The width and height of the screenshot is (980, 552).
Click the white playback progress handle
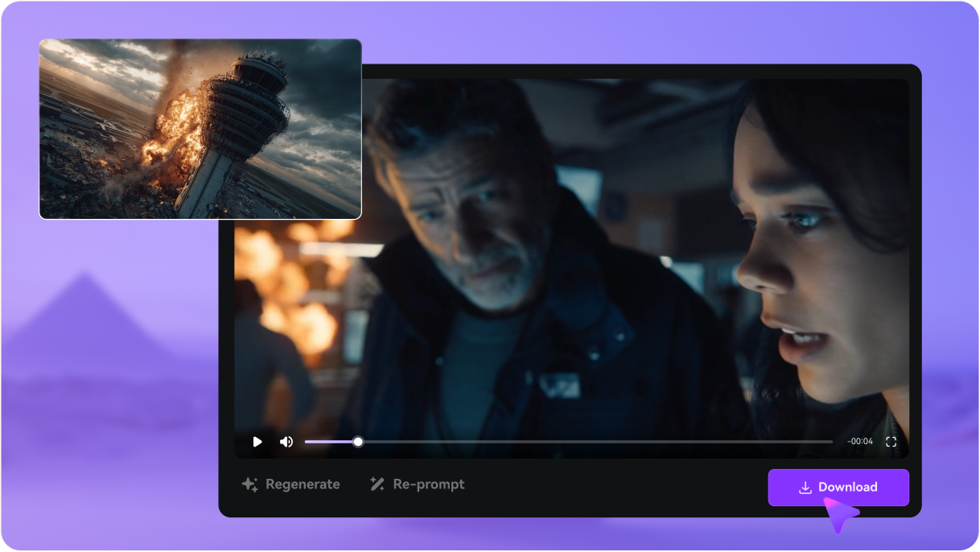358,442
